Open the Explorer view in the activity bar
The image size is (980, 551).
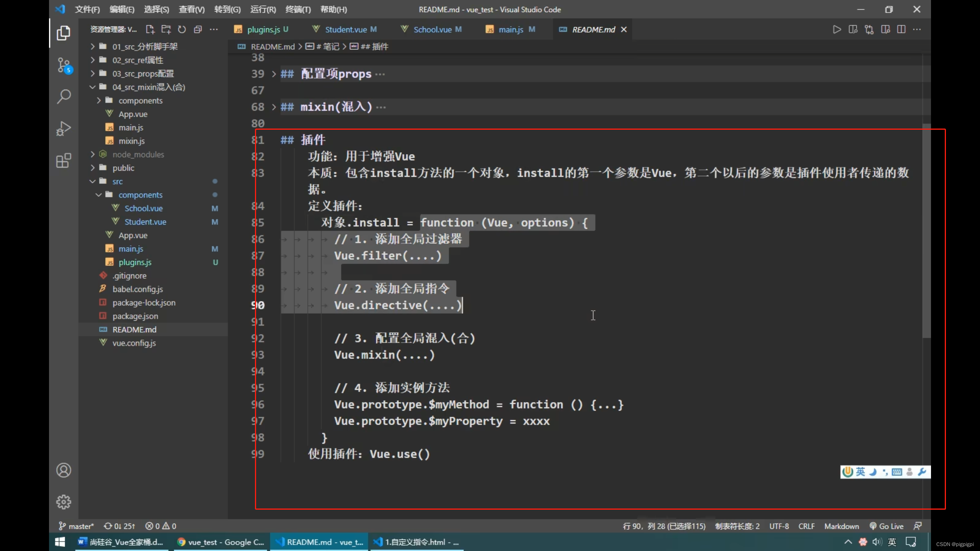coord(64,33)
